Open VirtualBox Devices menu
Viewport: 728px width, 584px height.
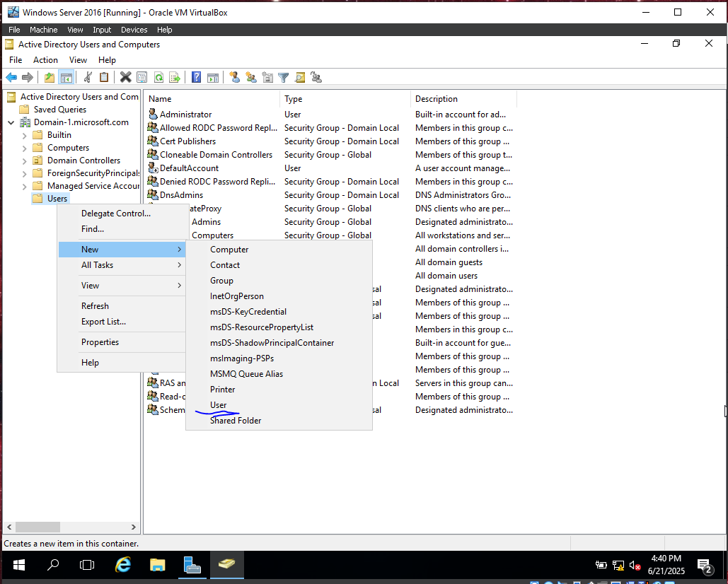(x=134, y=30)
